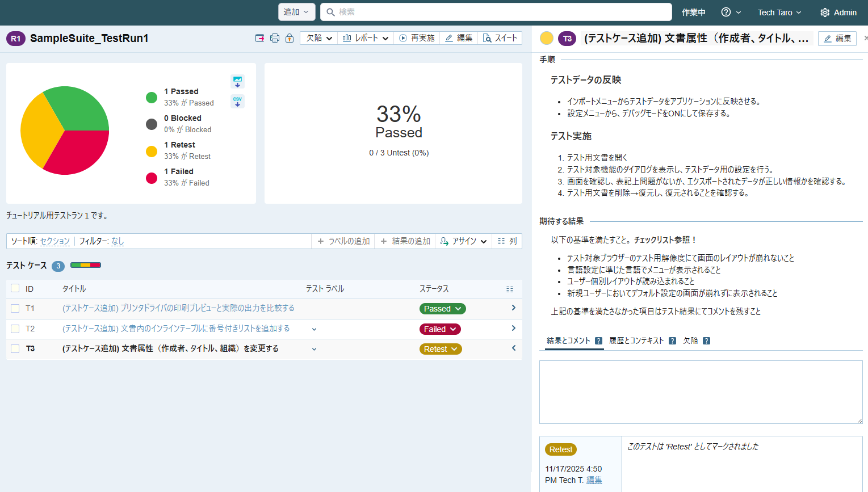The width and height of the screenshot is (868, 492).
Task: Tick the checkbox for test T1
Action: click(x=15, y=308)
